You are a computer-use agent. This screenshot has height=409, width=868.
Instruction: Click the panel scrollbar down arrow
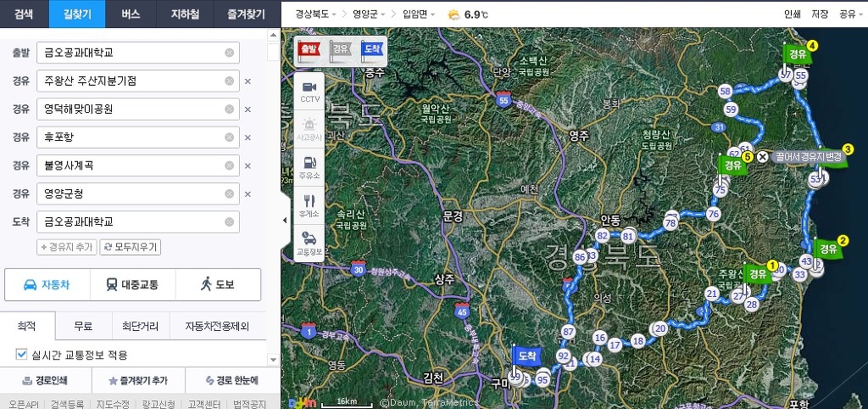point(274,360)
